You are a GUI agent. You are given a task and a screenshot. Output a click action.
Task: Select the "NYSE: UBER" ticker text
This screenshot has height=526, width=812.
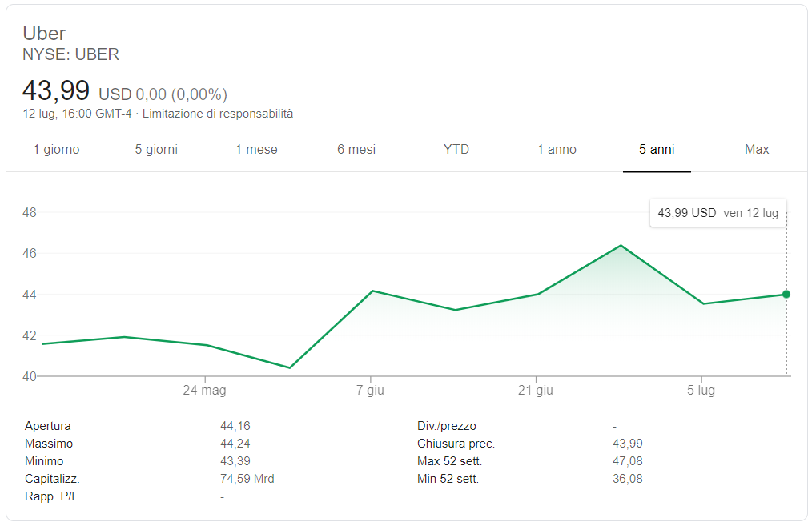click(71, 54)
